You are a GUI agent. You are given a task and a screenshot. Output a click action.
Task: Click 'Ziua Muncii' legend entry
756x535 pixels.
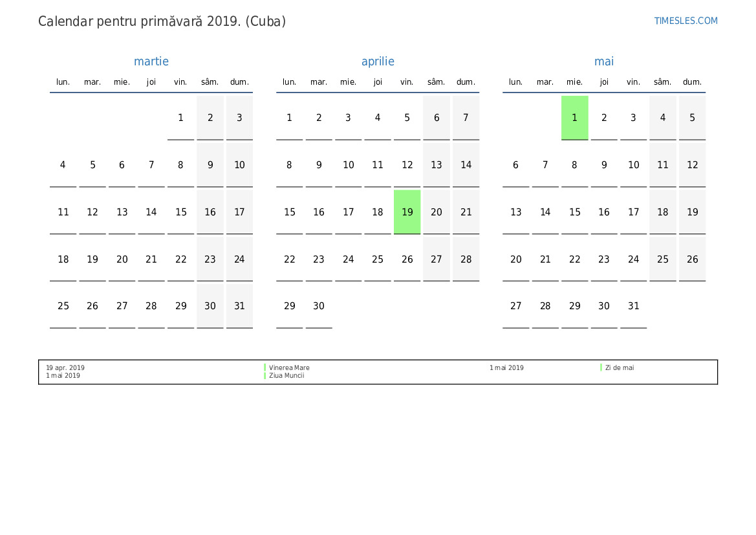(x=286, y=375)
